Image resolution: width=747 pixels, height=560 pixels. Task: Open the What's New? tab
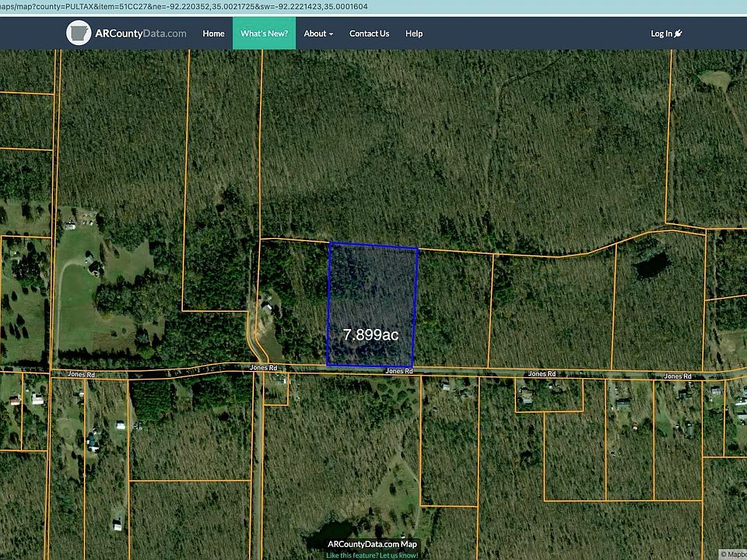(x=264, y=33)
